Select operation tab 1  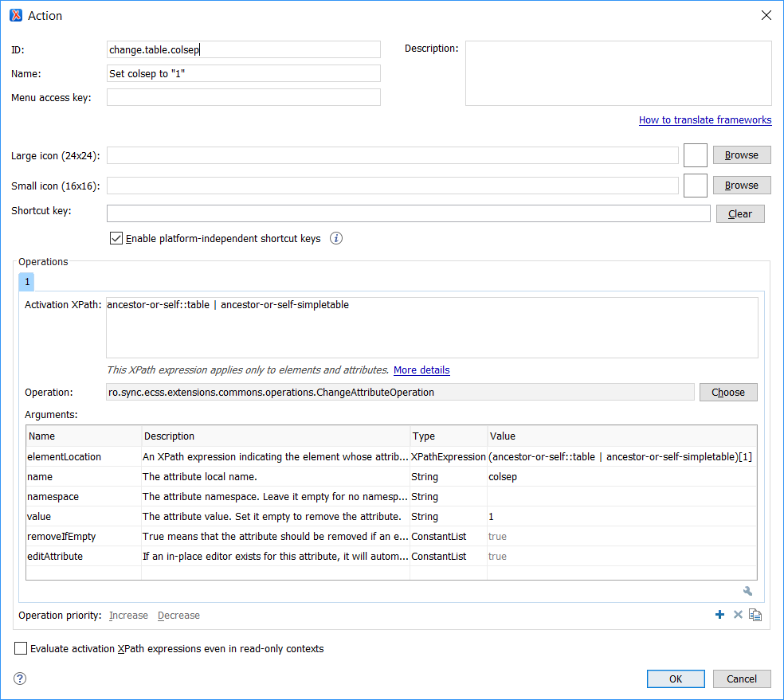(26, 282)
